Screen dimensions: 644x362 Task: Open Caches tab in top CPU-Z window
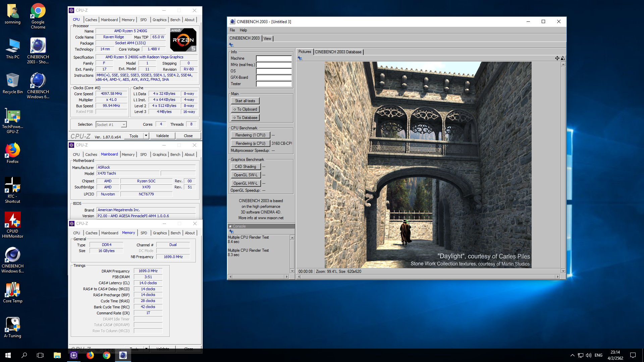coord(91,20)
